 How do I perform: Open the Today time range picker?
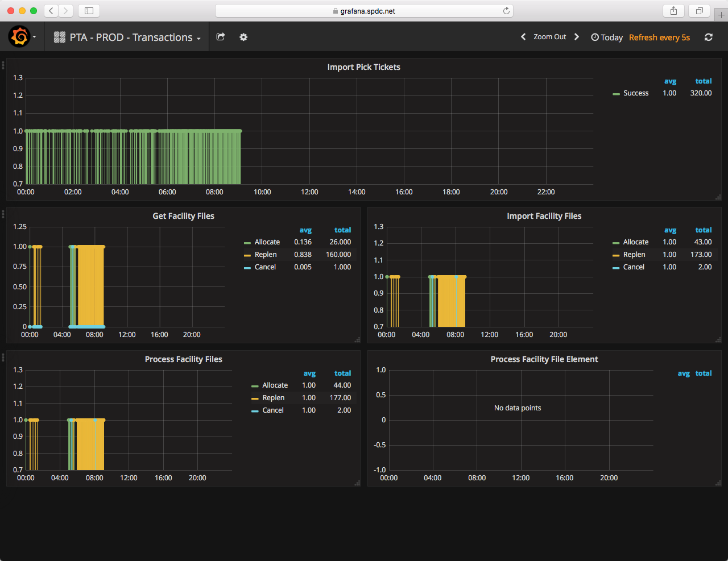(x=607, y=38)
